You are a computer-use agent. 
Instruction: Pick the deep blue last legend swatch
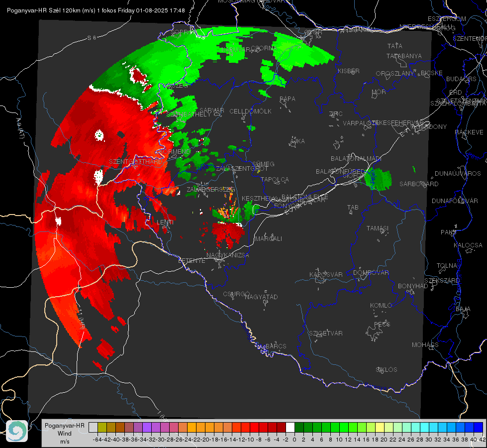point(479,427)
